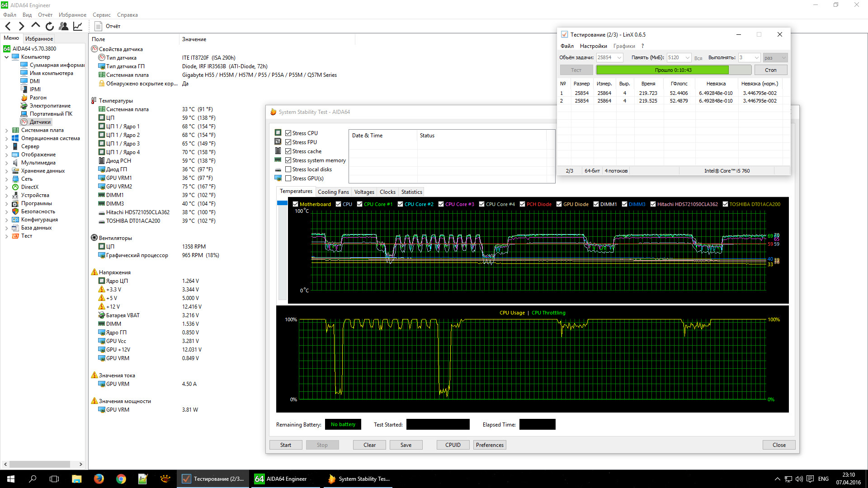Image resolution: width=868 pixels, height=488 pixels.
Task: Click the AIDA64 back navigation arrow
Action: pyautogui.click(x=8, y=26)
